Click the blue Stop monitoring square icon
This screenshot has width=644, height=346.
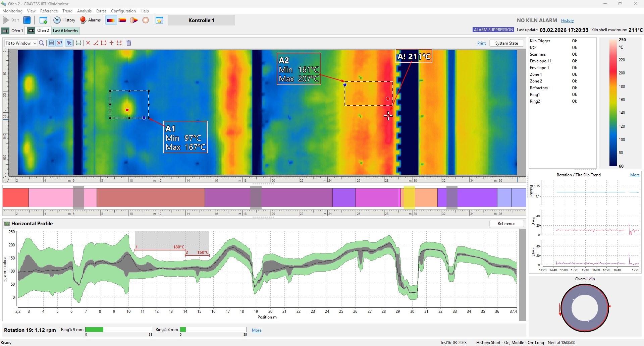point(27,20)
